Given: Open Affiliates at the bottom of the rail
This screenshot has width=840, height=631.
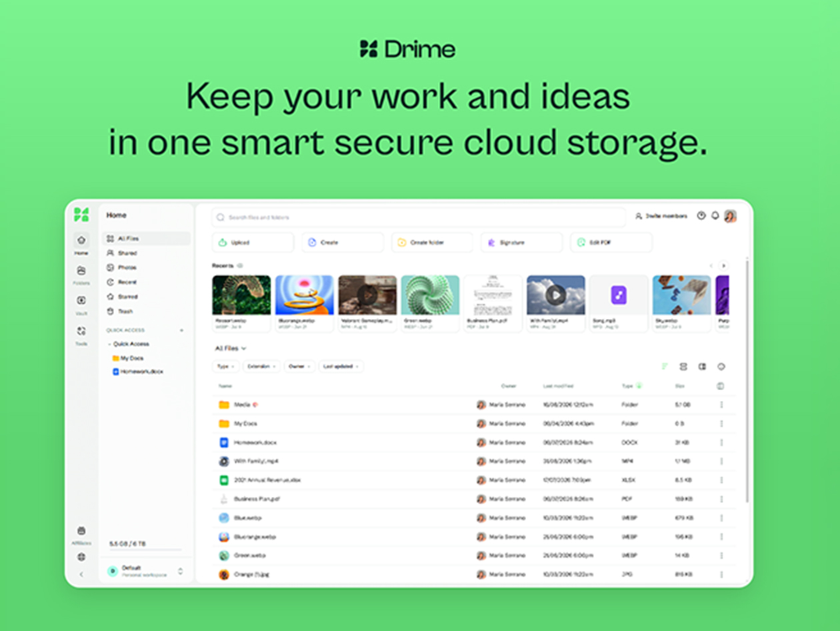Looking at the screenshot, I should click(81, 535).
